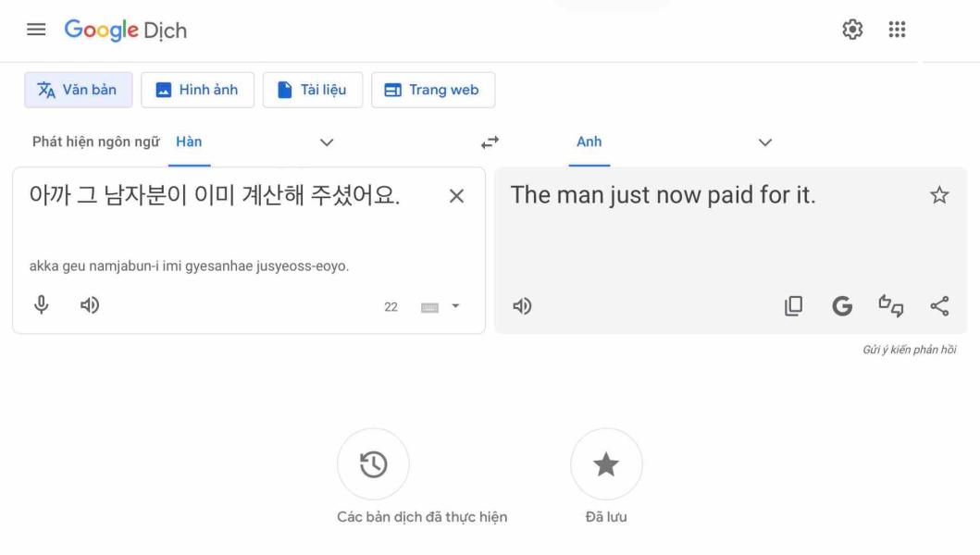Clear the source text

point(457,196)
